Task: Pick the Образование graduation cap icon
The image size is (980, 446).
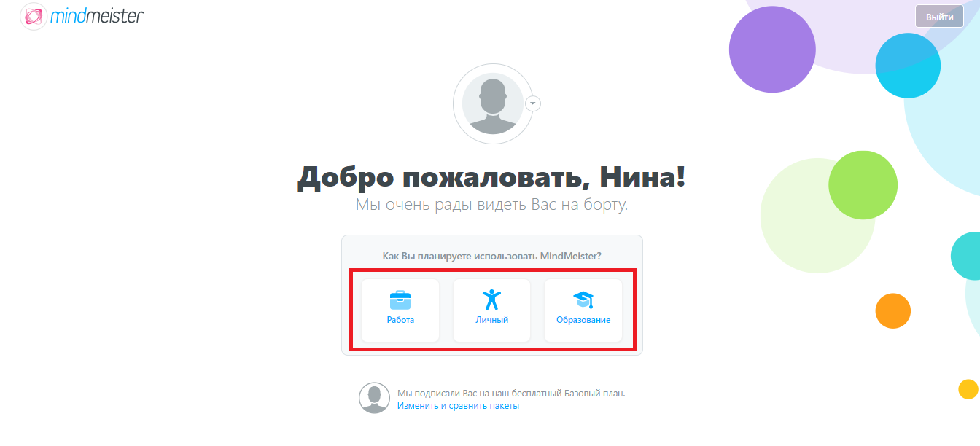Action: tap(583, 300)
